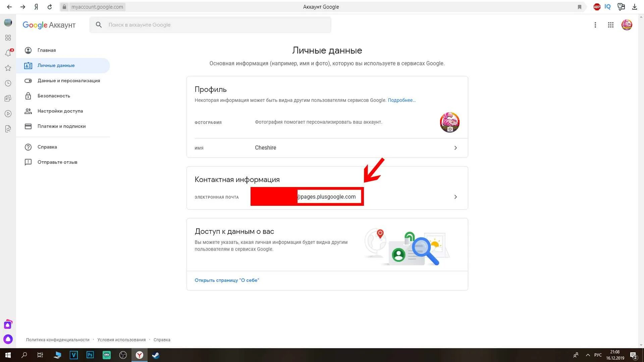Expand the Электронная почта row chevron
The height and width of the screenshot is (362, 644).
[455, 197]
